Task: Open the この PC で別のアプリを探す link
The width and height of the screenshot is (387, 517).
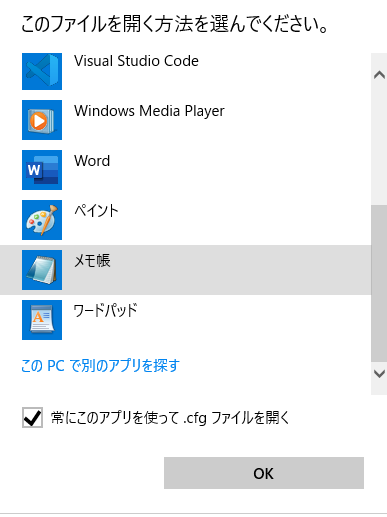Action: coord(100,366)
